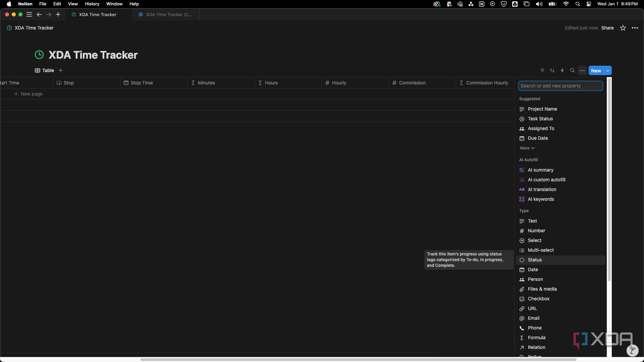
Task: Focus the Search or add new property field
Action: coord(560,86)
